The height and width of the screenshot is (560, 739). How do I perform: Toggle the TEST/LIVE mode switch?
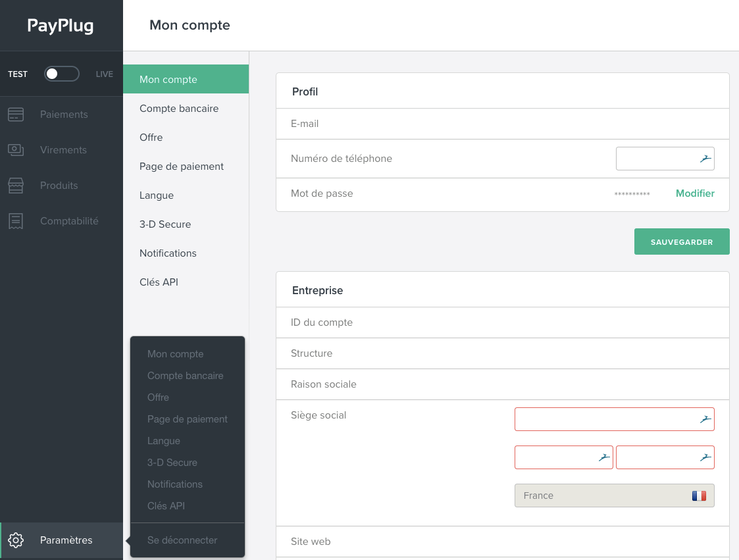61,74
